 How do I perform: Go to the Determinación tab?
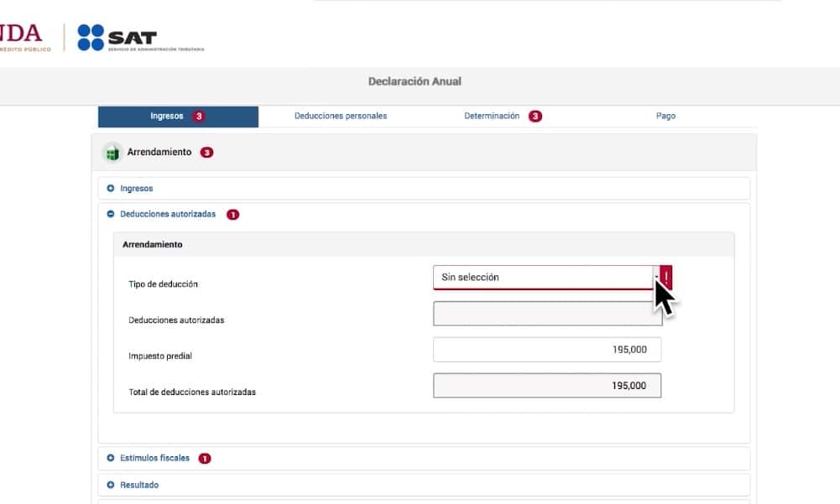pyautogui.click(x=492, y=117)
